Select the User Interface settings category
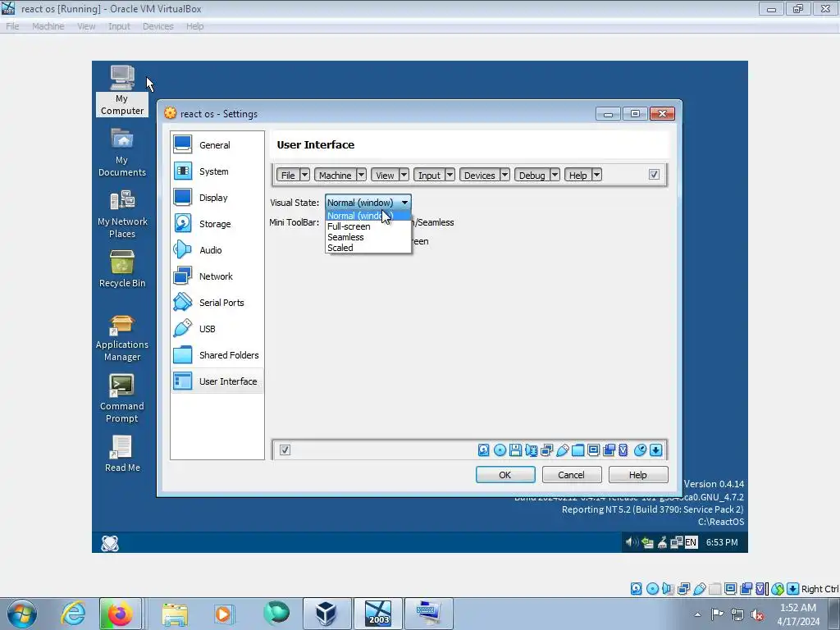 pos(217,381)
